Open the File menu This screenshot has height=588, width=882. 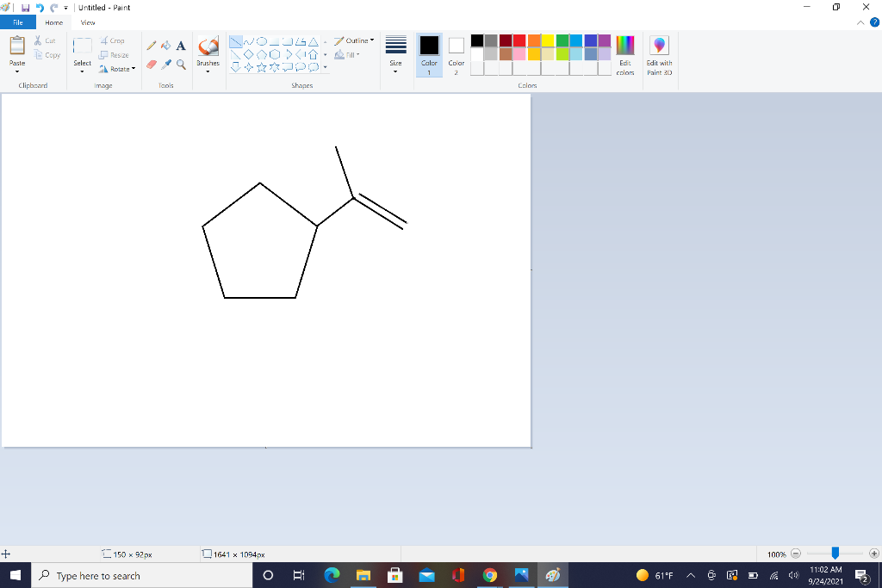point(18,23)
